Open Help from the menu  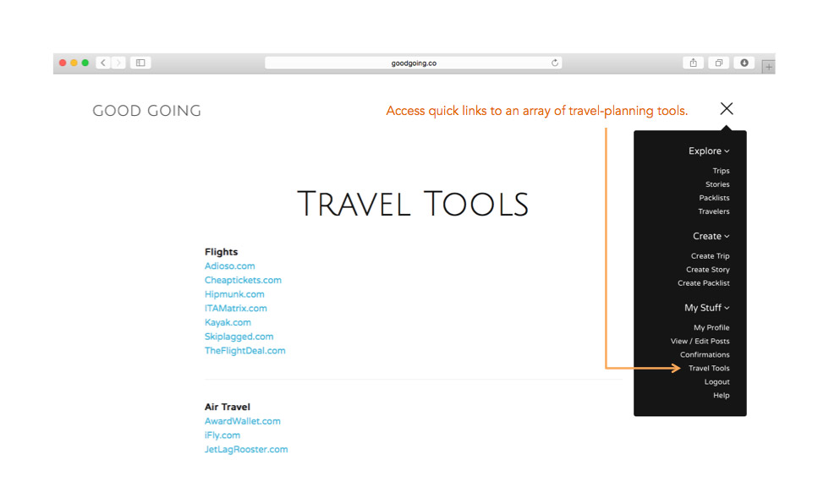coord(721,395)
